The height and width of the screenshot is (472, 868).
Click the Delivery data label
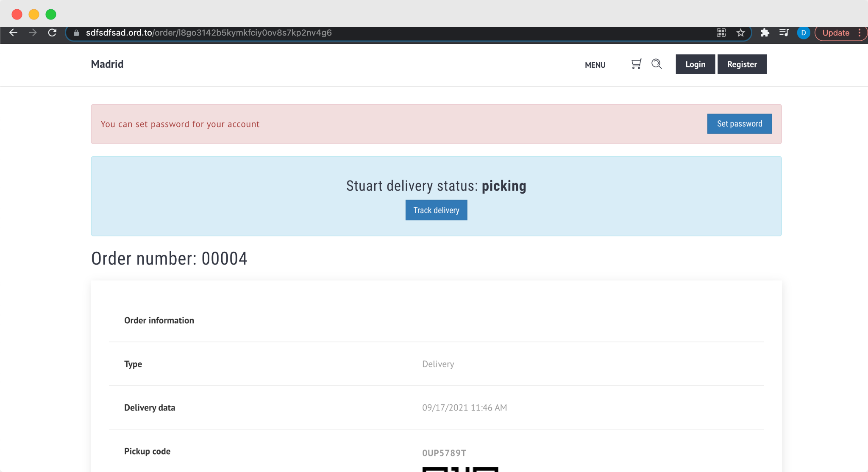coord(150,408)
